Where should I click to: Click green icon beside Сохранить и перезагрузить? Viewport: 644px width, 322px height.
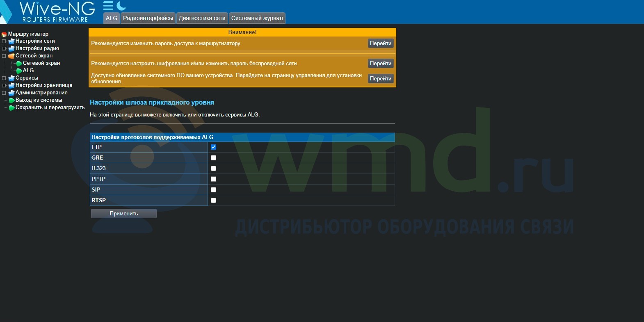coord(11,107)
